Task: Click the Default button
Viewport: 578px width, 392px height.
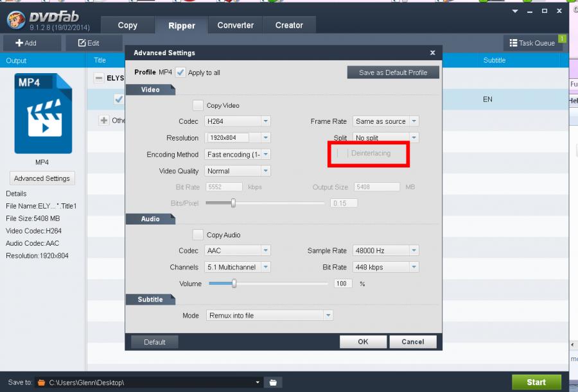Action: (x=155, y=342)
